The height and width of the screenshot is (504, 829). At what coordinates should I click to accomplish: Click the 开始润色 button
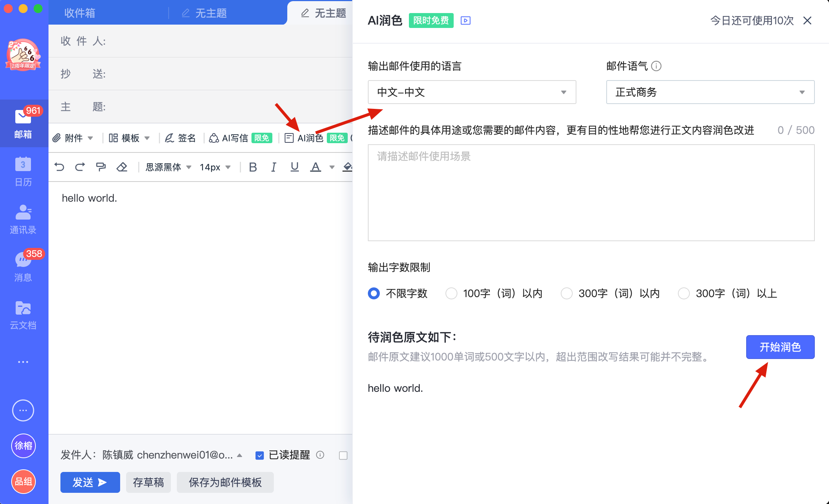click(780, 347)
